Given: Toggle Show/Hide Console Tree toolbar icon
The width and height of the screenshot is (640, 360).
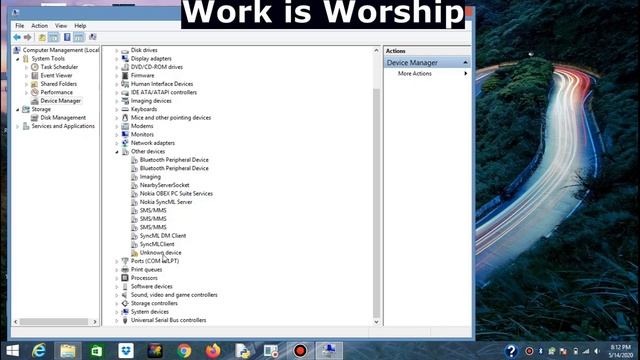Looking at the screenshot, I should (x=53, y=38).
